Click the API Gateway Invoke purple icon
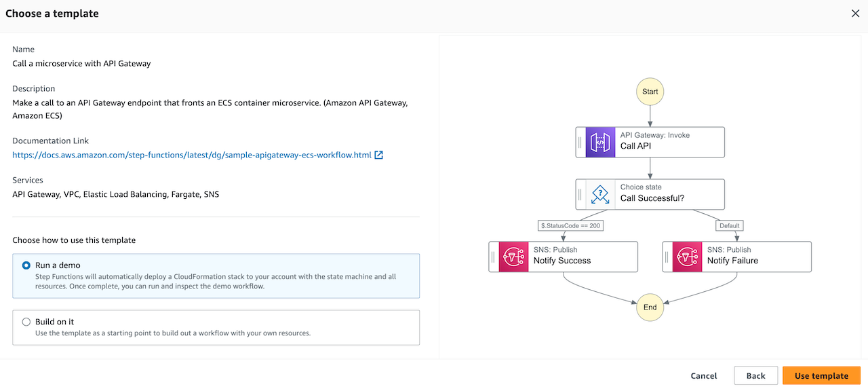The image size is (868, 391). coord(600,143)
